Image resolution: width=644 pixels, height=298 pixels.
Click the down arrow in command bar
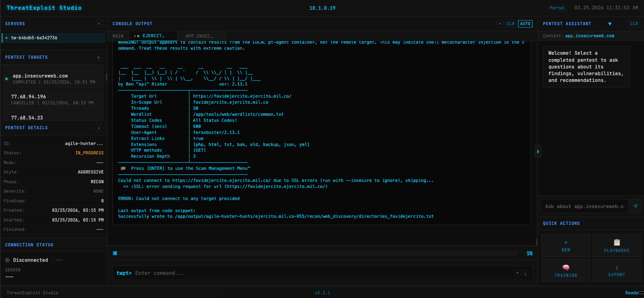click(x=525, y=273)
